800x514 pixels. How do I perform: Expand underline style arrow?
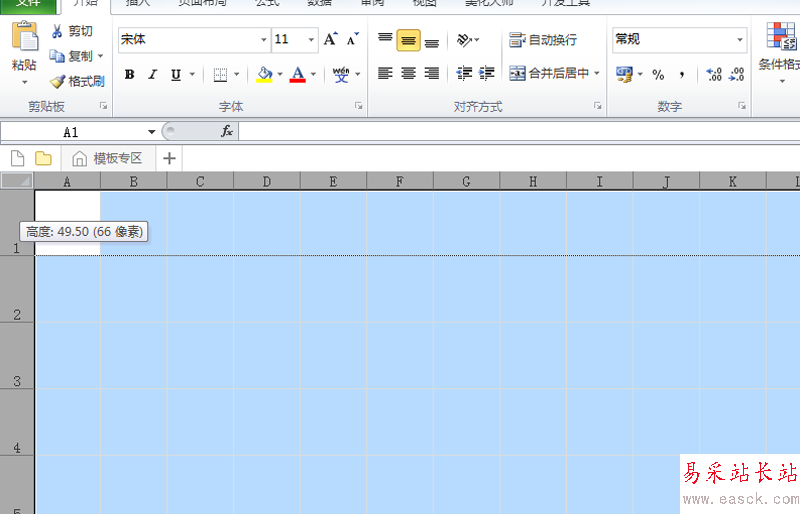(192, 75)
